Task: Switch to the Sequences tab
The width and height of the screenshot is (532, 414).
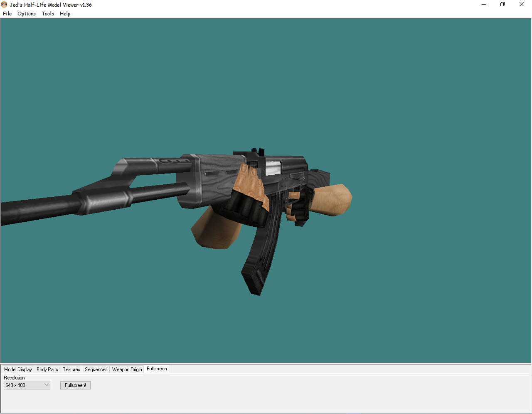Action: point(96,369)
